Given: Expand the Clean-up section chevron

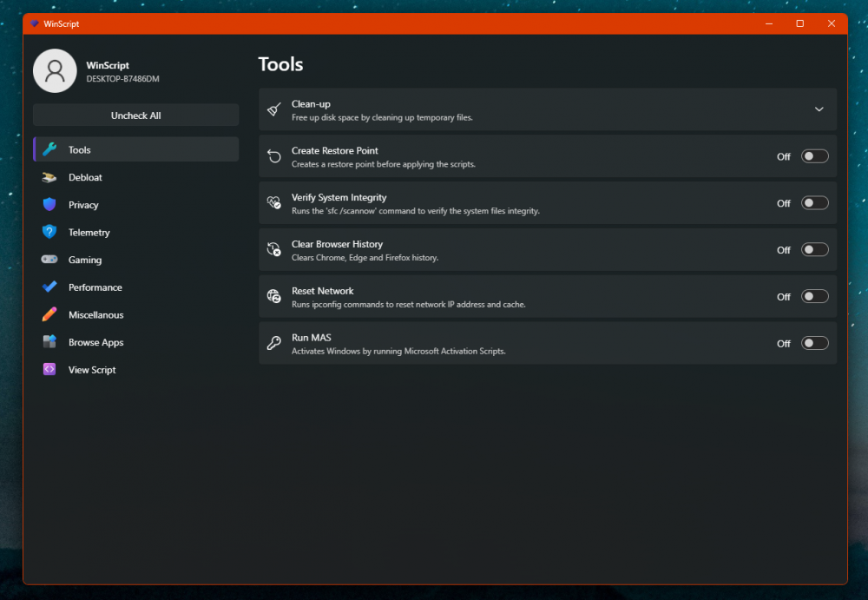Looking at the screenshot, I should (819, 109).
